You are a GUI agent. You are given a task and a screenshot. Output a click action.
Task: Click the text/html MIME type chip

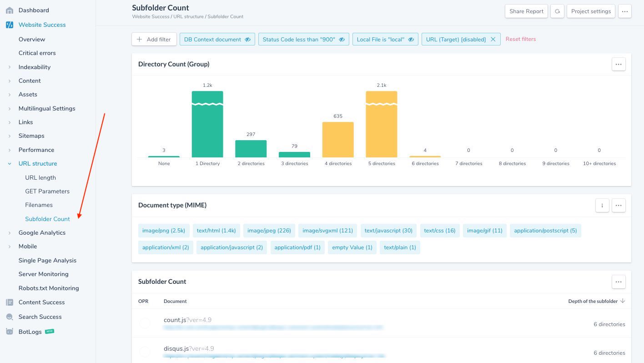click(x=216, y=231)
